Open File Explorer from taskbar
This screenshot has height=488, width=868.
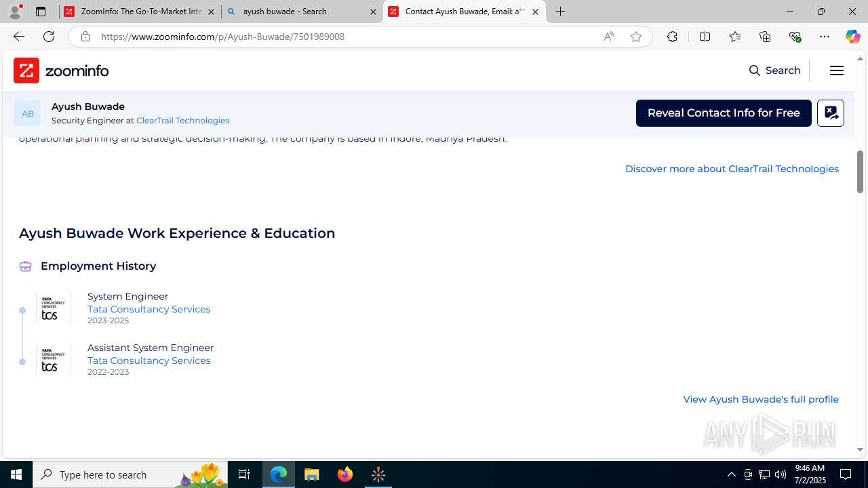coord(312,474)
